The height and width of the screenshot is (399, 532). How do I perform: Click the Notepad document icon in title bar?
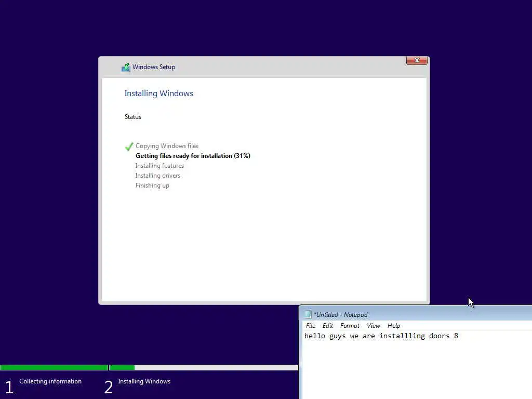(308, 314)
